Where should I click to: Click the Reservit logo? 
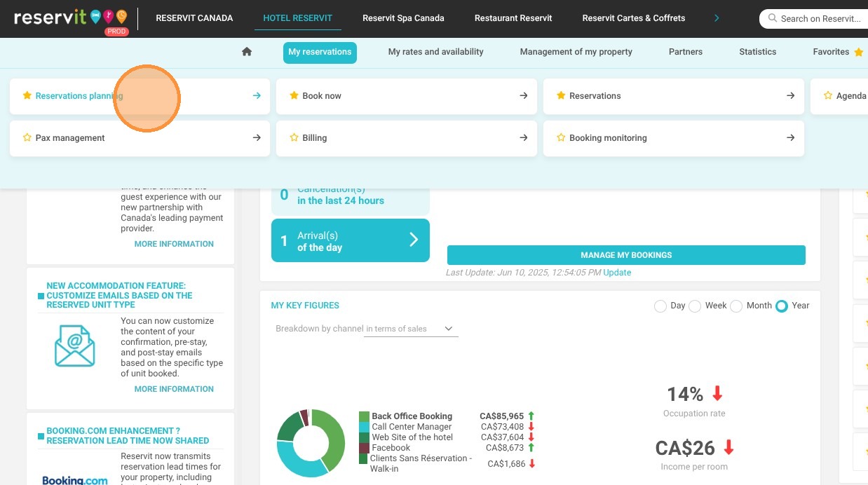click(70, 18)
